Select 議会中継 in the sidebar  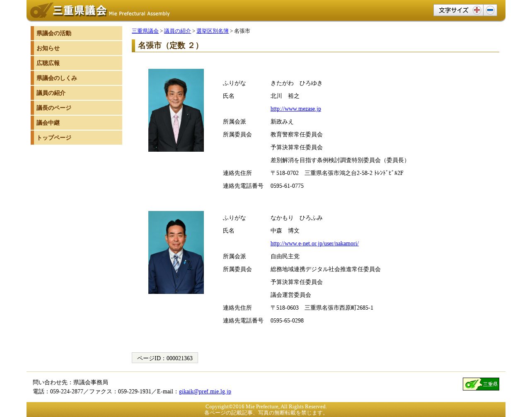[x=77, y=123]
